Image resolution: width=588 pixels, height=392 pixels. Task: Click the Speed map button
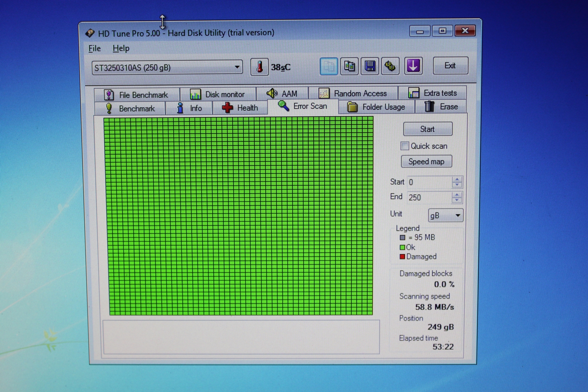[x=426, y=161]
